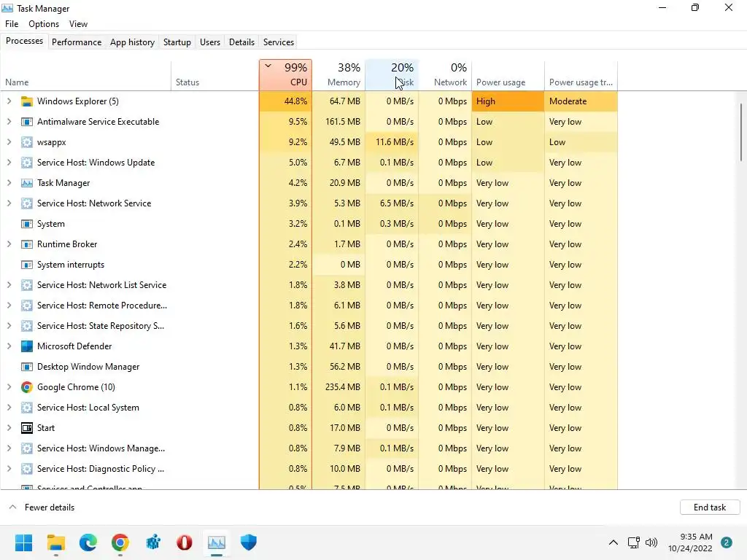Click the System process icon
The width and height of the screenshot is (747, 560).
click(x=27, y=224)
